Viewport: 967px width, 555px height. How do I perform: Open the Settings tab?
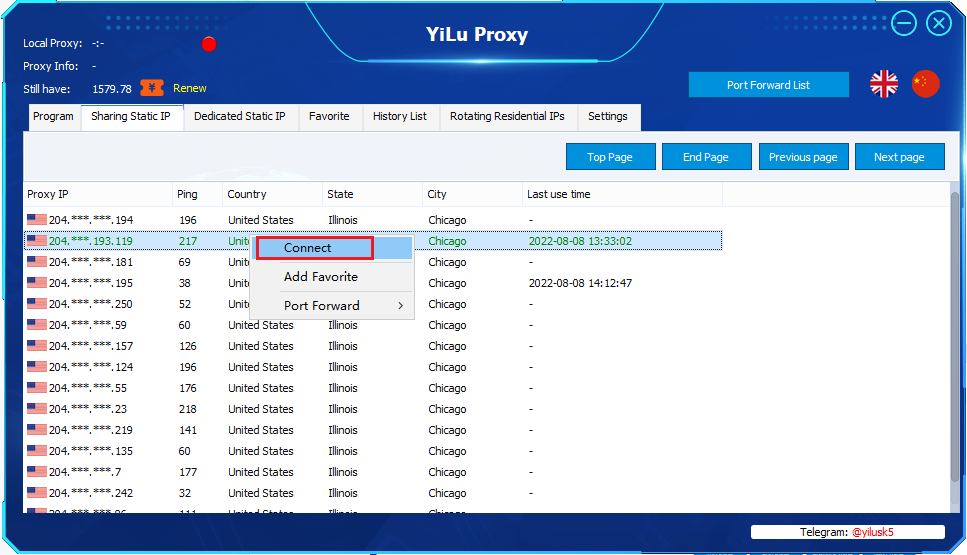click(x=608, y=117)
